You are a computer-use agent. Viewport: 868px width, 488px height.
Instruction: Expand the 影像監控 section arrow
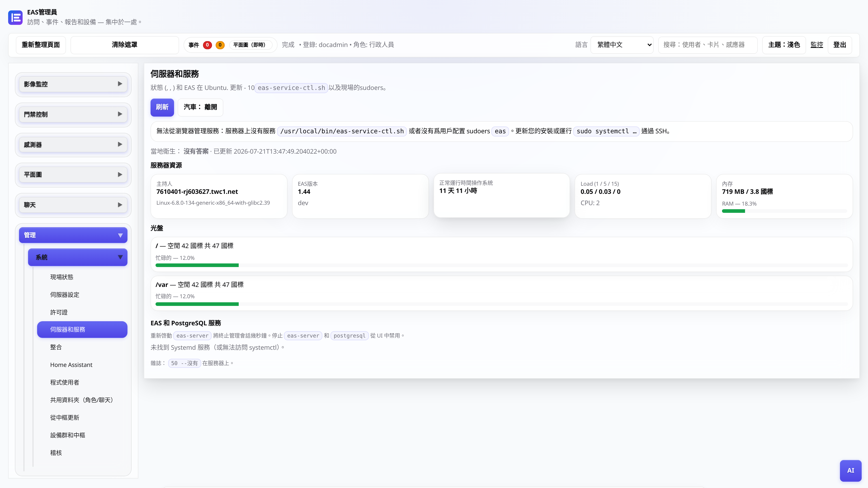120,84
